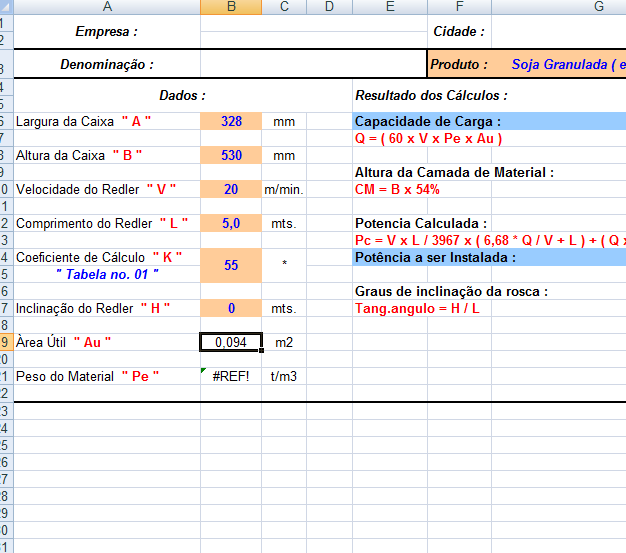
Task: Select Inclinação do Redler value 0
Action: point(231,307)
